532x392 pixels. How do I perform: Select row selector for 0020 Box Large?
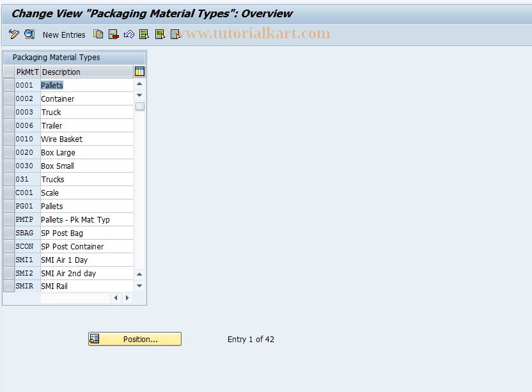click(x=9, y=152)
